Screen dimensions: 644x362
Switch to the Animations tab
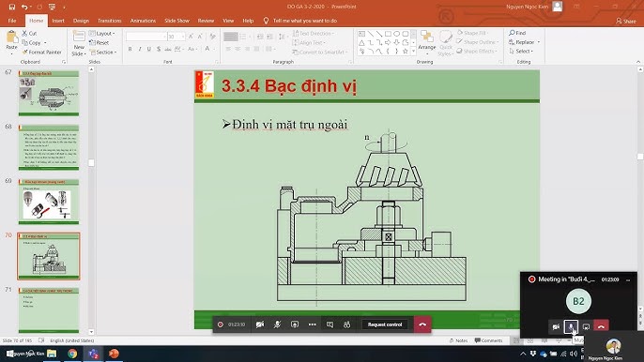coord(143,21)
